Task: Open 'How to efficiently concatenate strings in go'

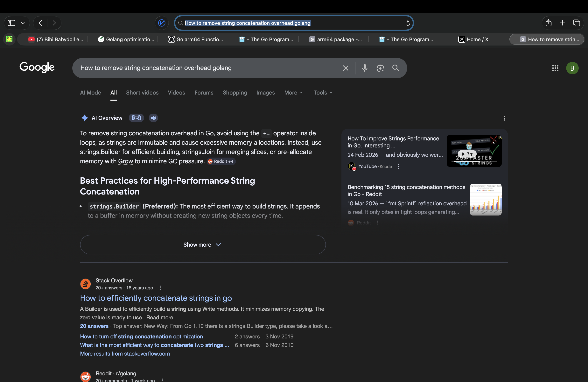Action: pos(156,298)
